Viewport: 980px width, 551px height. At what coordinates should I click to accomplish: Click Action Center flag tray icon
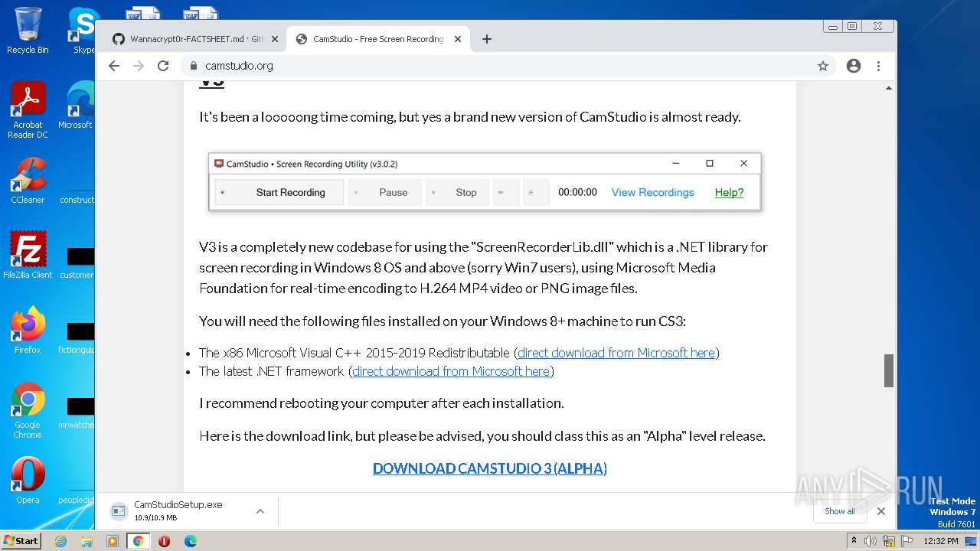[x=907, y=541]
